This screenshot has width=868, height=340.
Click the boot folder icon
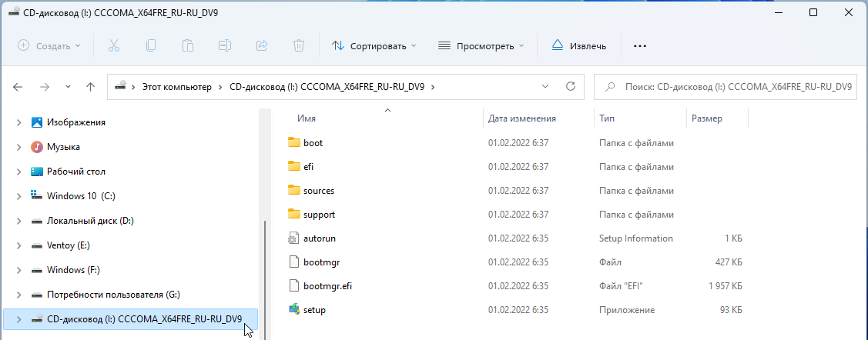tap(294, 142)
